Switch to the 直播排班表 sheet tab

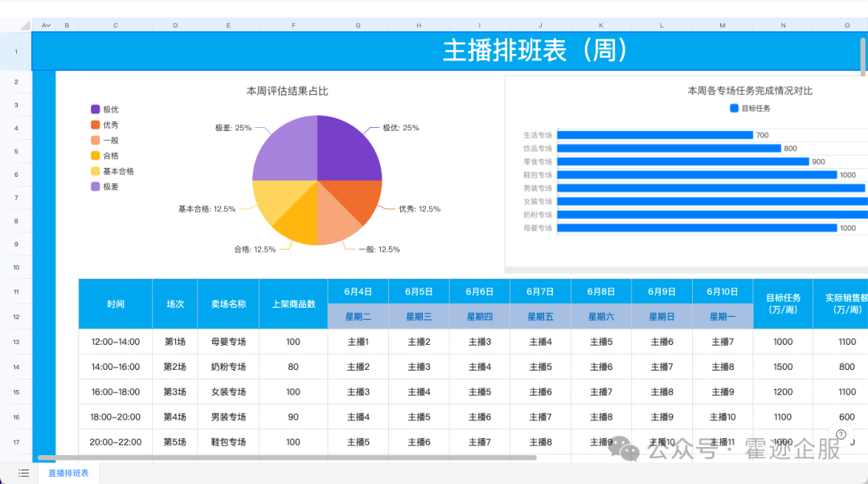pyautogui.click(x=68, y=474)
